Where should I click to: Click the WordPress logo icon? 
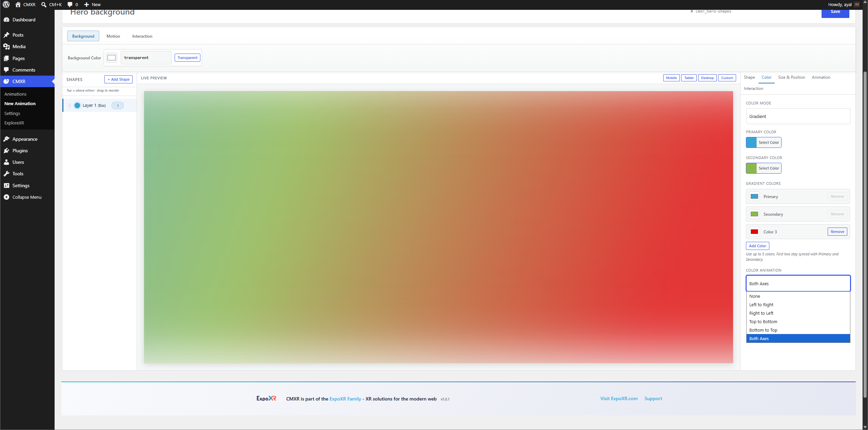click(x=6, y=4)
